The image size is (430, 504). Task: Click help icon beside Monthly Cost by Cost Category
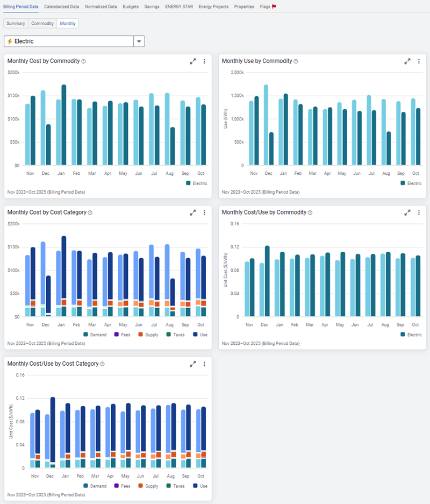click(90, 213)
